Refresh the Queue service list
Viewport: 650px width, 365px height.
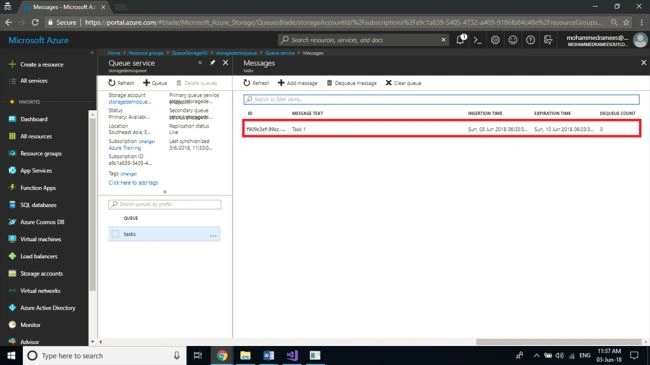point(121,83)
